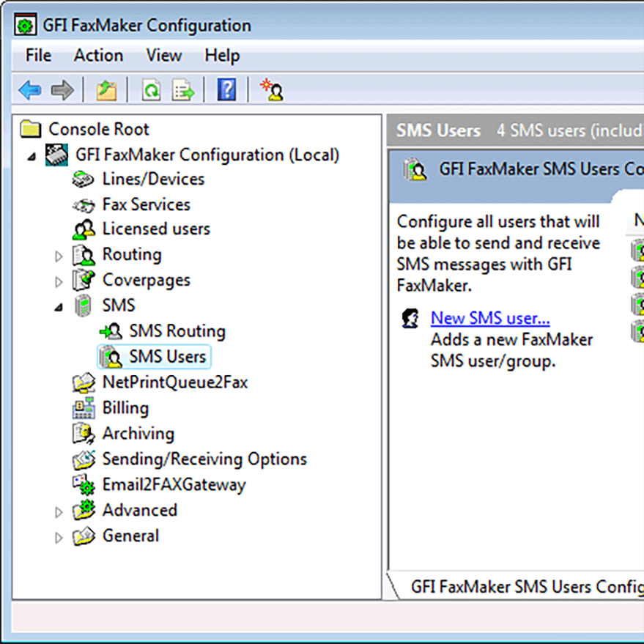Image resolution: width=644 pixels, height=644 pixels.
Task: Click the Refresh icon in the toolbar
Action: coord(152,89)
